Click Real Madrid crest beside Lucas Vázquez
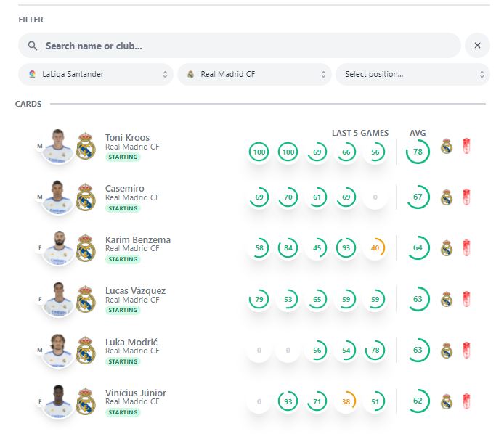504x434 pixels. [86, 299]
